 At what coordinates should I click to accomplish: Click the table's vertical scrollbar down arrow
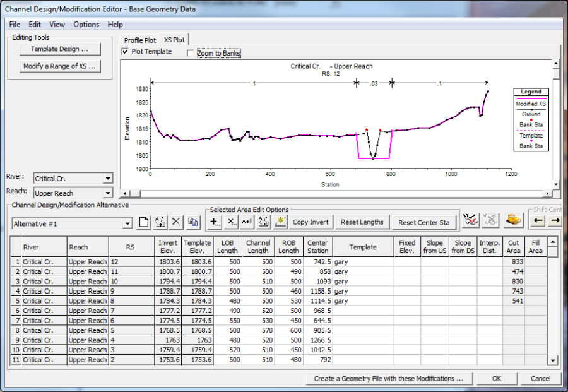[x=553, y=360]
